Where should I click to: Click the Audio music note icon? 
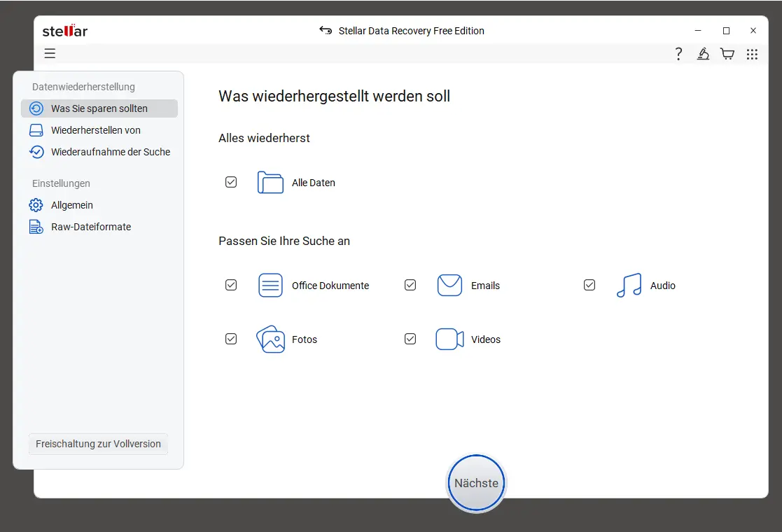(x=629, y=286)
